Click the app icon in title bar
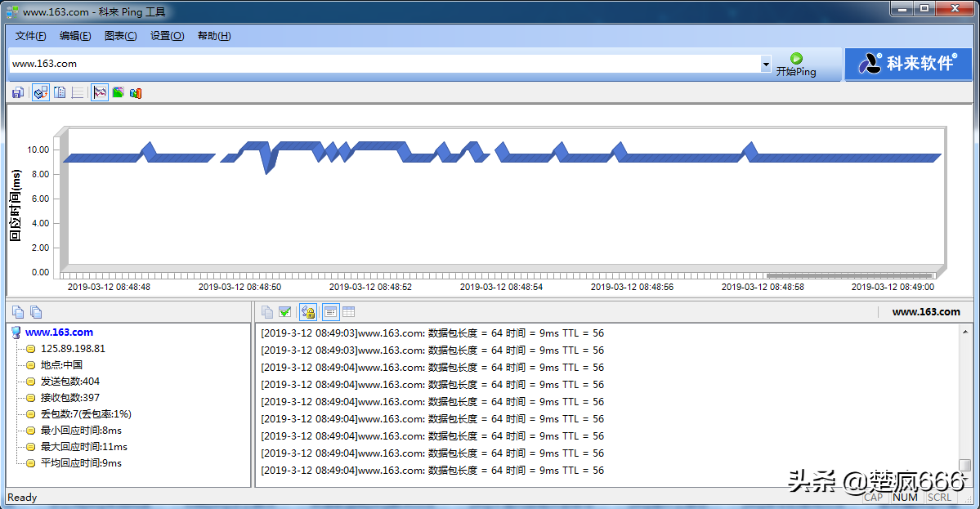The height and width of the screenshot is (509, 980). (12, 12)
